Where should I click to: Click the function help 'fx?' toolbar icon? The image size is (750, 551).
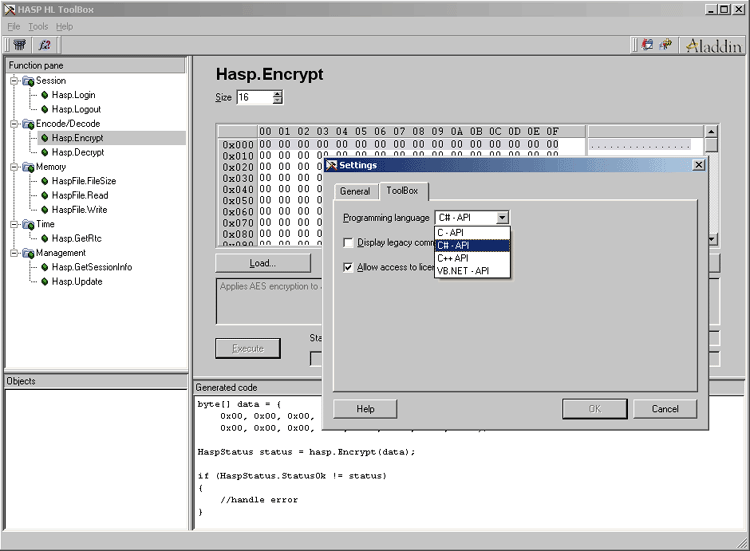tap(44, 45)
